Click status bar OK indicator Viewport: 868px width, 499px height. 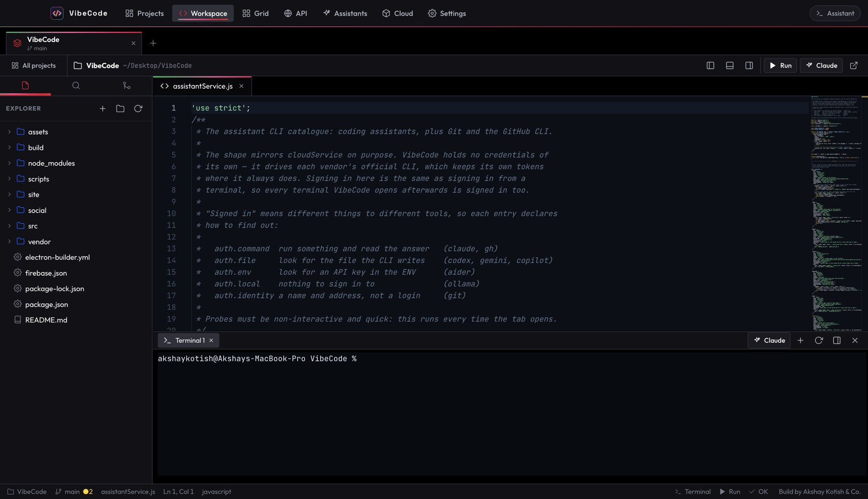point(759,492)
